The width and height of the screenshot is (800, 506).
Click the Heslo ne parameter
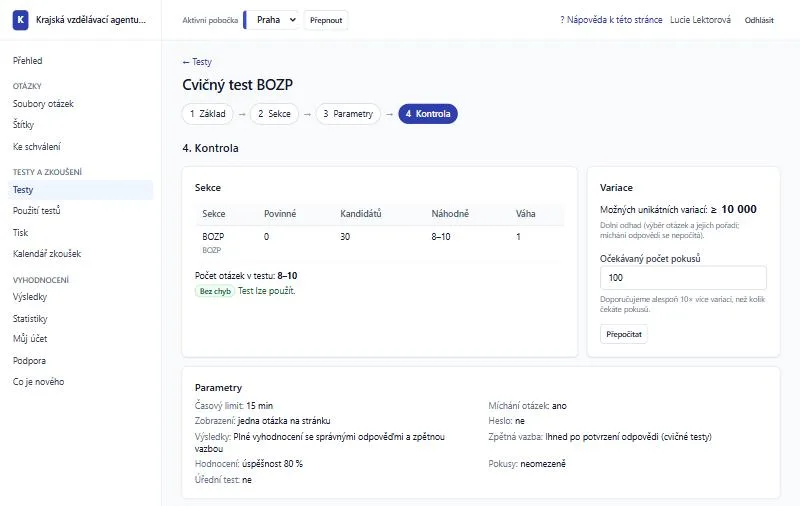[x=506, y=421]
